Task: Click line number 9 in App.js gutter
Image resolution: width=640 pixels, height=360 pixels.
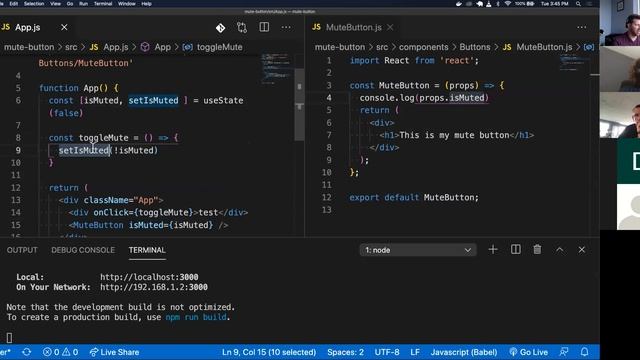Action: (x=18, y=150)
